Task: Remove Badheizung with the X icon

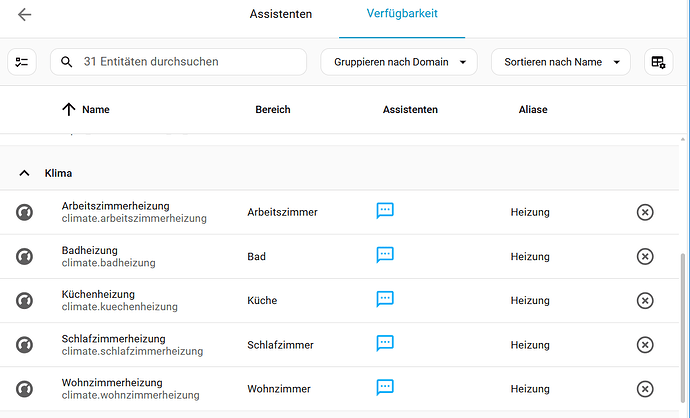Action: (645, 257)
